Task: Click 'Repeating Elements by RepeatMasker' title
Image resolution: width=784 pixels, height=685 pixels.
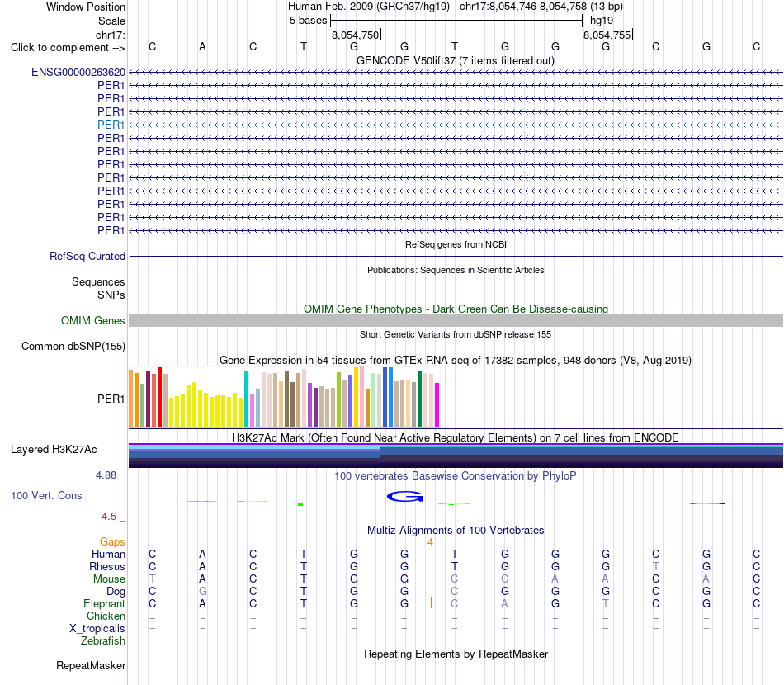Action: click(456, 654)
